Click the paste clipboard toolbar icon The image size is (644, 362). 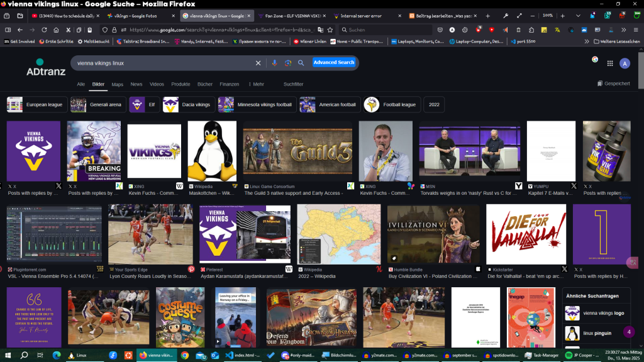(x=89, y=30)
